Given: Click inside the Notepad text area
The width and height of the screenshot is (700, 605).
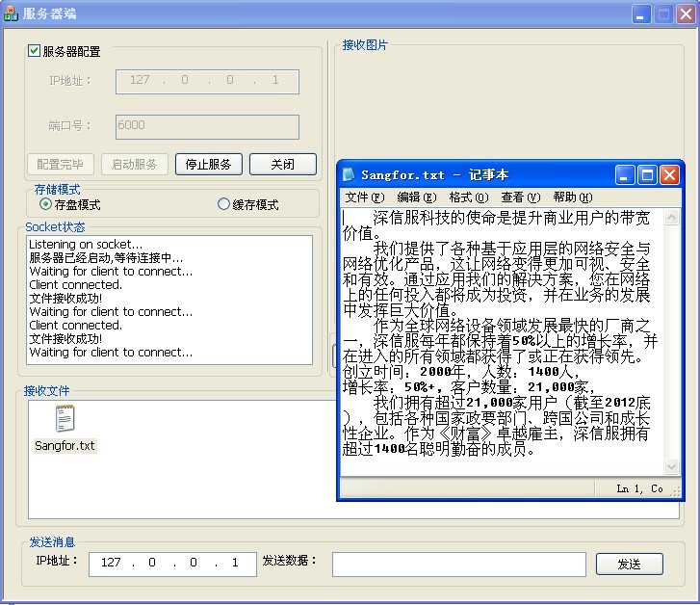Looking at the screenshot, I should 503,342.
